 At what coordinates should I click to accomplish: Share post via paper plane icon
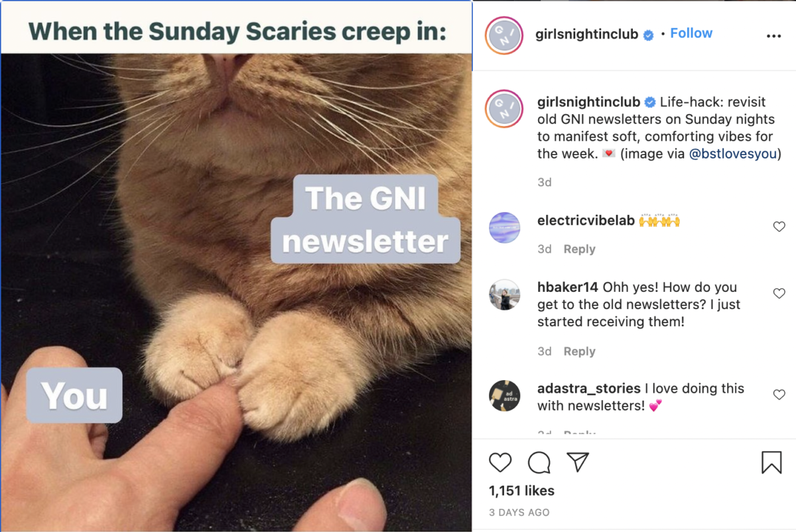tap(578, 462)
